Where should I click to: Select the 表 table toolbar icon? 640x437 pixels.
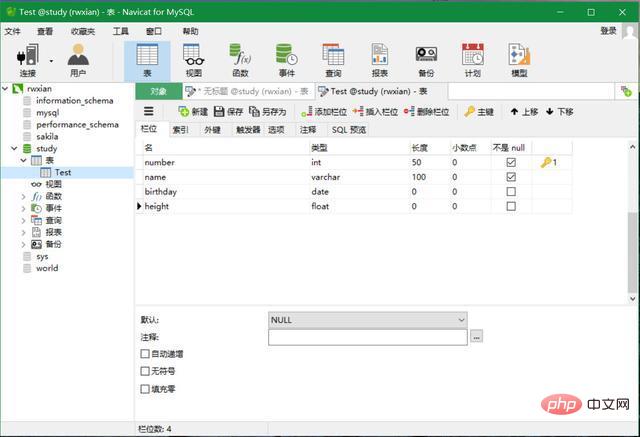147,60
